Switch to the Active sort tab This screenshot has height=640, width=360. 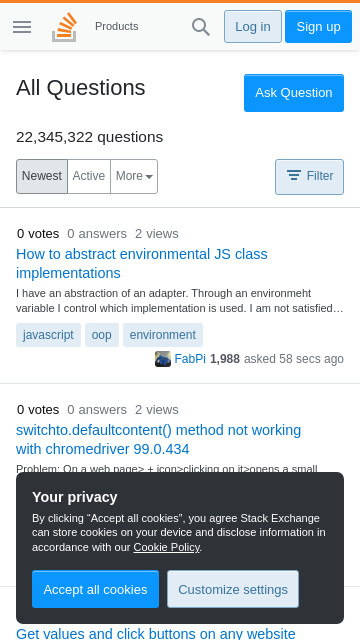point(89,176)
